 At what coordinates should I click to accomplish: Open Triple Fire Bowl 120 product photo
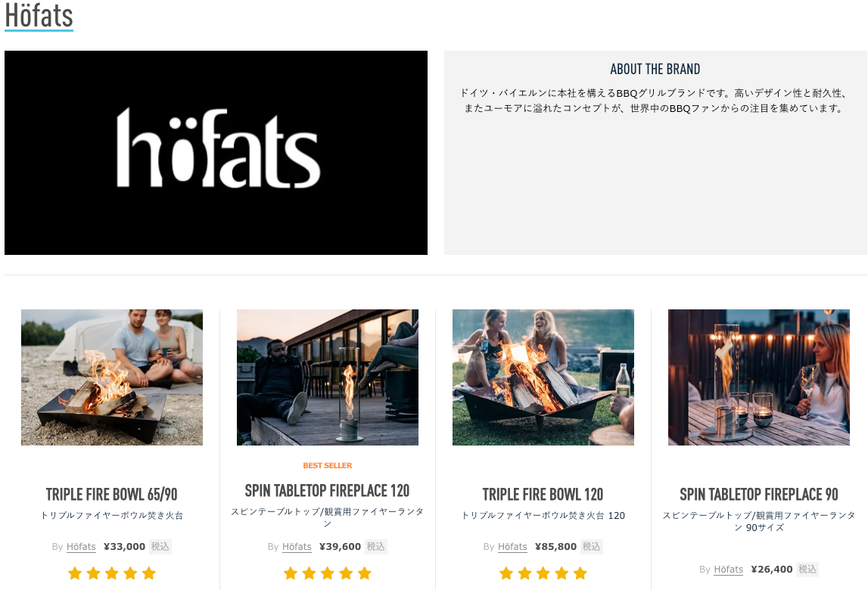543,377
